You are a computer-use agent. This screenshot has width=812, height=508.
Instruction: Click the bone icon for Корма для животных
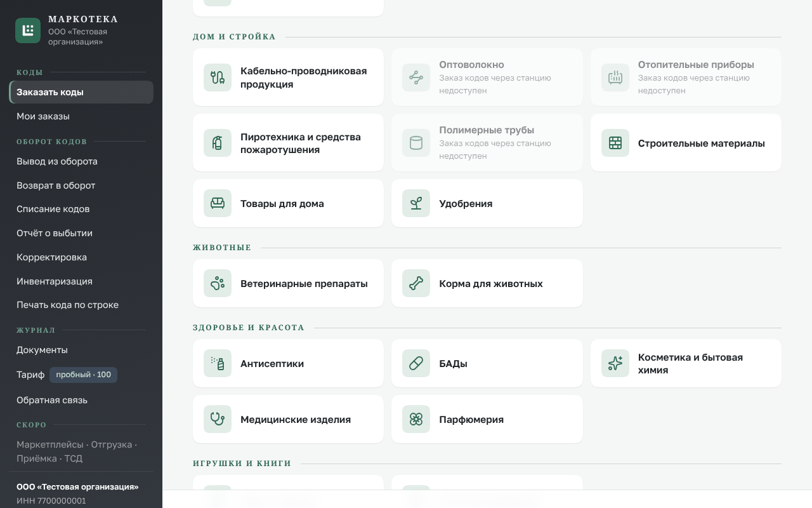[x=416, y=283]
